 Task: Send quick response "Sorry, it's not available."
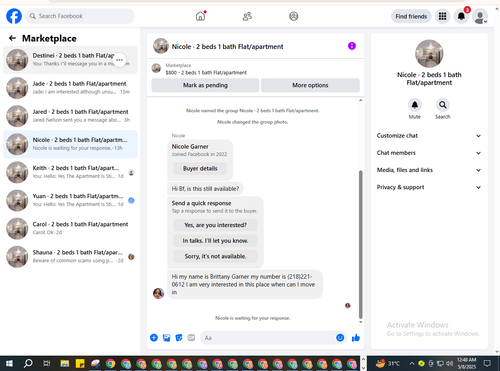click(x=215, y=256)
